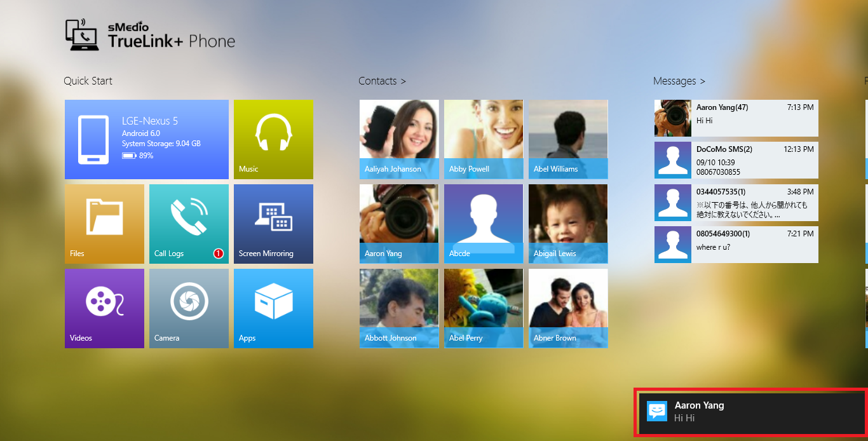Image resolution: width=868 pixels, height=441 pixels.
Task: Open the Apps box tile
Action: (x=273, y=308)
